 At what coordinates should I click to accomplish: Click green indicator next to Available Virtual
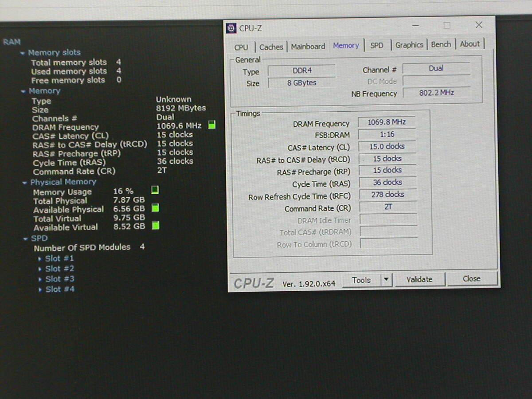(155, 226)
